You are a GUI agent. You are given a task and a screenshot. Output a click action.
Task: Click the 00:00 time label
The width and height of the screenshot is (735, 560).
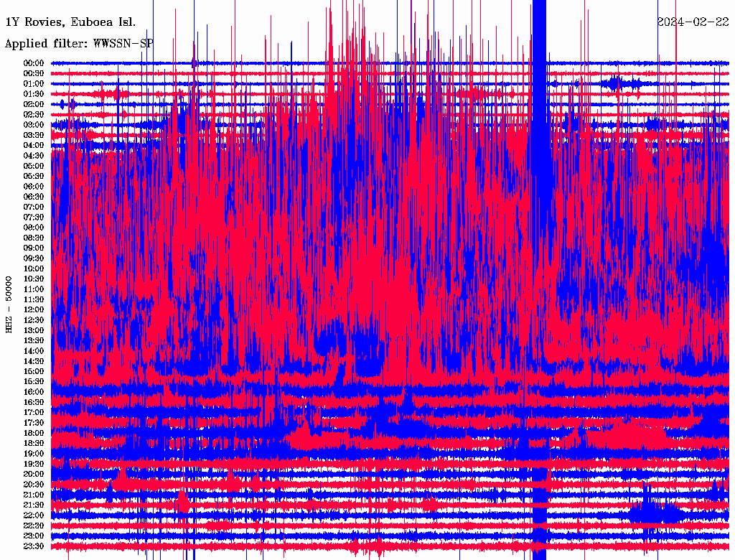click(x=34, y=63)
